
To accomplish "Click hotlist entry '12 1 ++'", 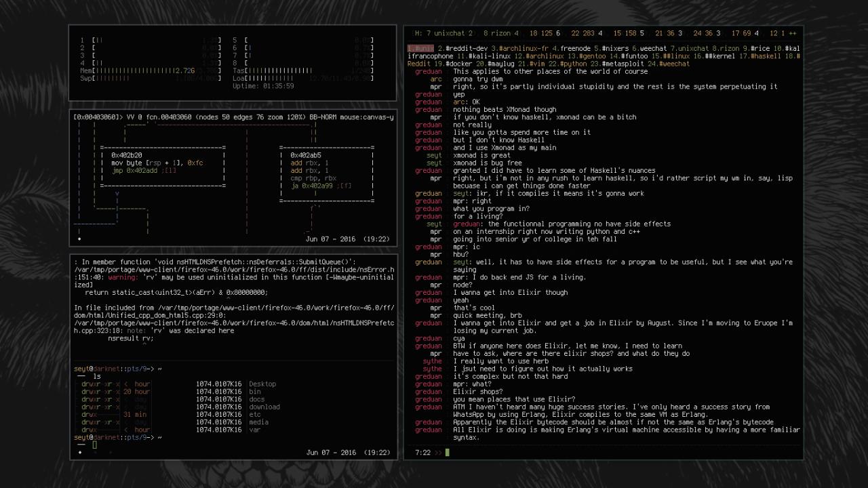I will click(783, 33).
